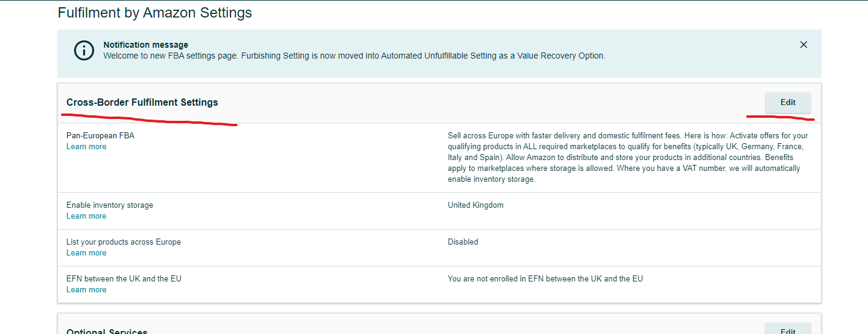
Task: Click the info icon in the notification banner
Action: click(84, 51)
